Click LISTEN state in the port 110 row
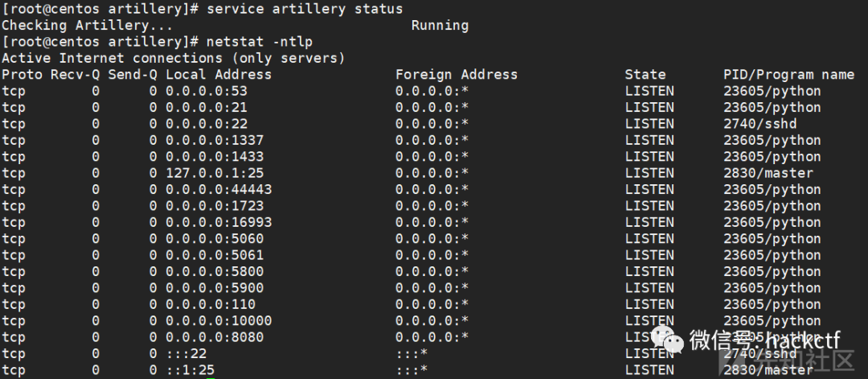This screenshot has height=379, width=868. click(649, 304)
